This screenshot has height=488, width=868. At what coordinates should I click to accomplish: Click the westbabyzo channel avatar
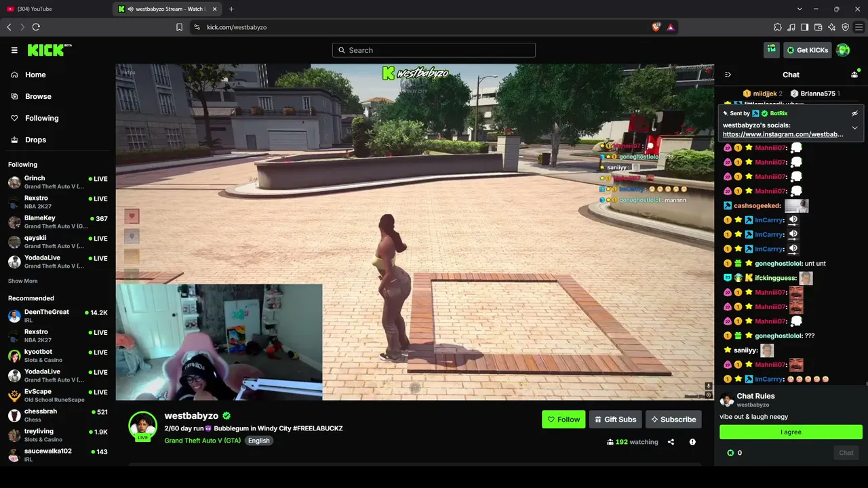point(142,426)
